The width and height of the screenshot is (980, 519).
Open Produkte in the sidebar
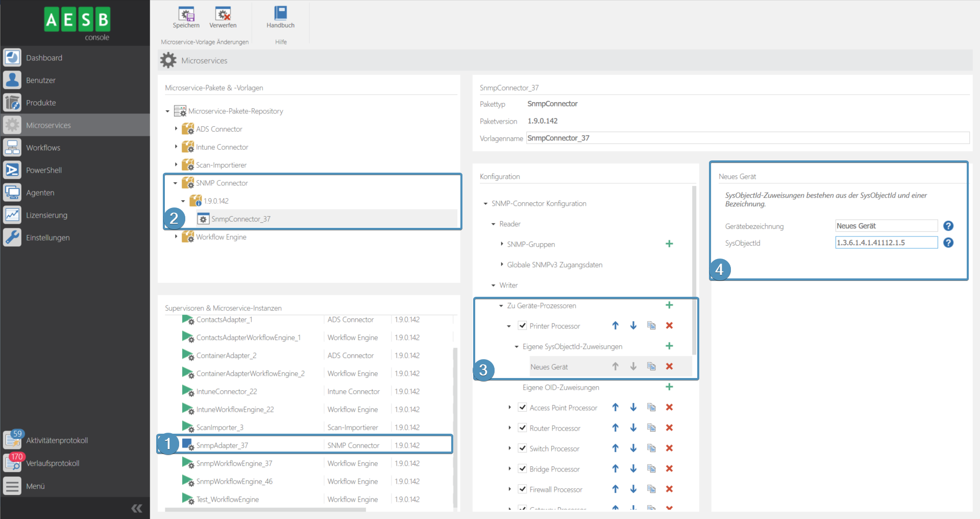(75, 103)
